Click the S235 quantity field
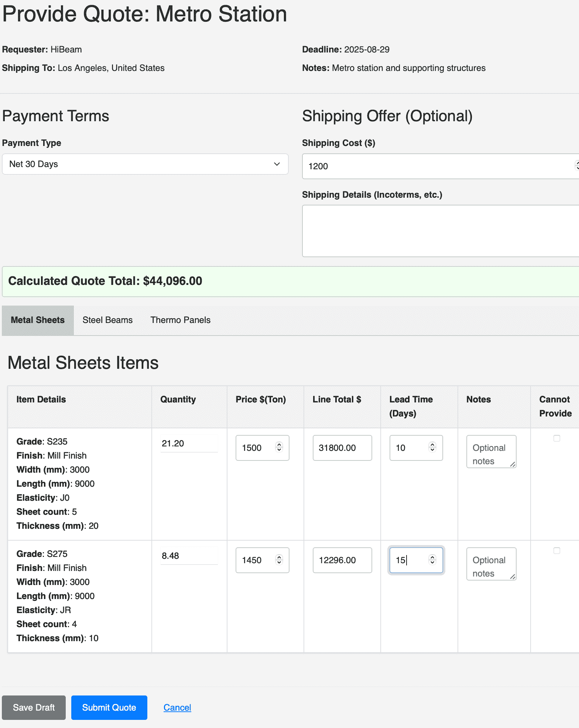Screen dimensions: 579x728 coord(189,443)
